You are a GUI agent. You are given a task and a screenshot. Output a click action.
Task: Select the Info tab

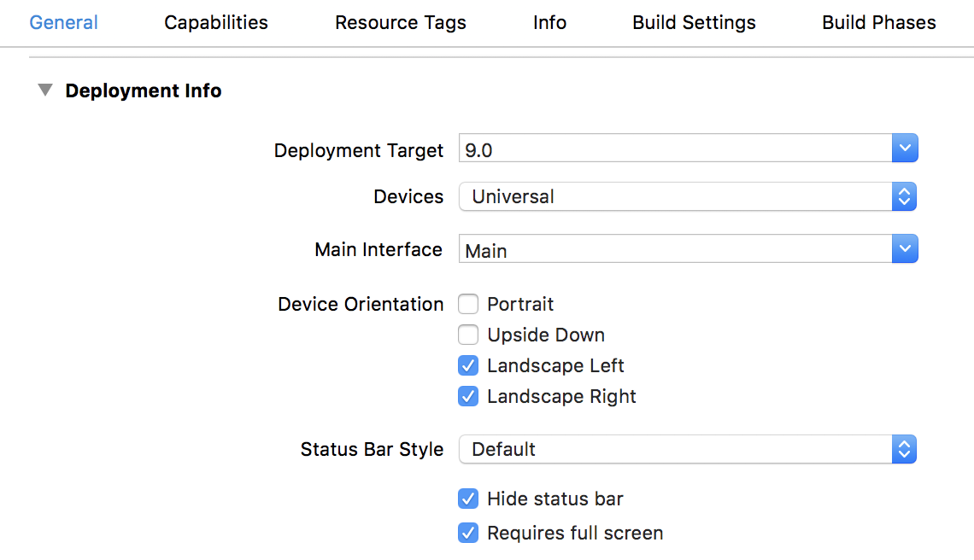(549, 23)
